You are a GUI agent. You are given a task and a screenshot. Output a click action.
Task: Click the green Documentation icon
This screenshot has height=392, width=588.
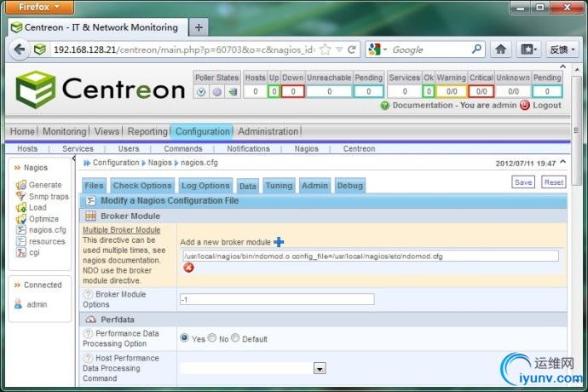pos(384,106)
